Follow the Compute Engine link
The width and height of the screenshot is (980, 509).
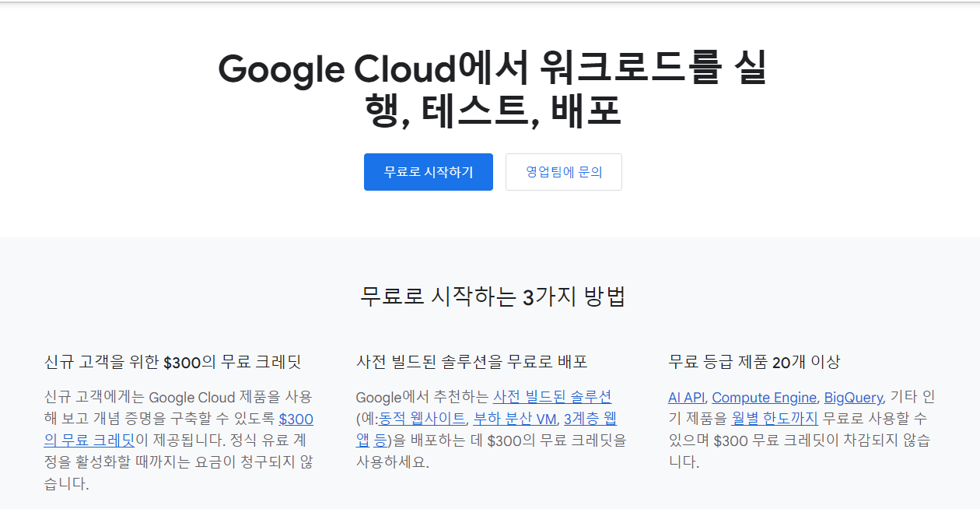pyautogui.click(x=764, y=398)
